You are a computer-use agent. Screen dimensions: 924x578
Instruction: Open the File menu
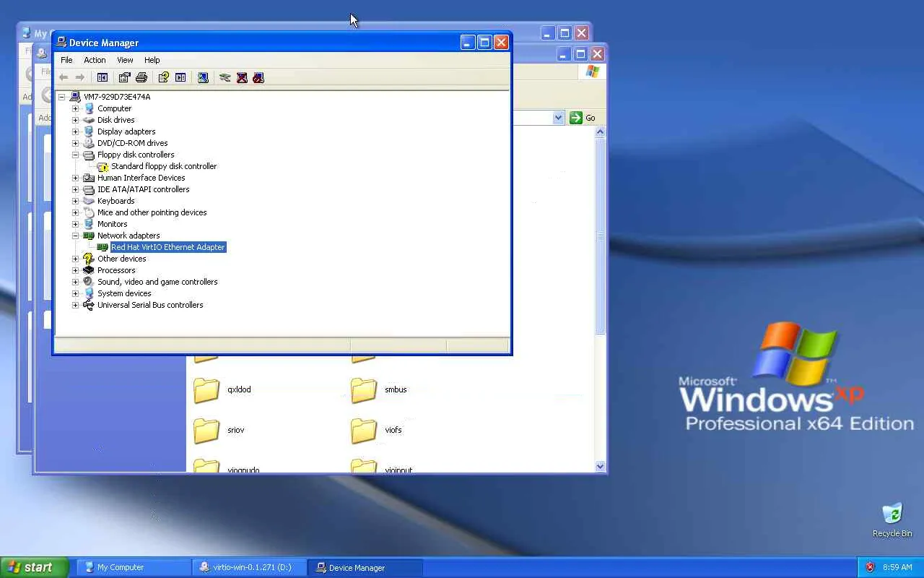tap(66, 60)
